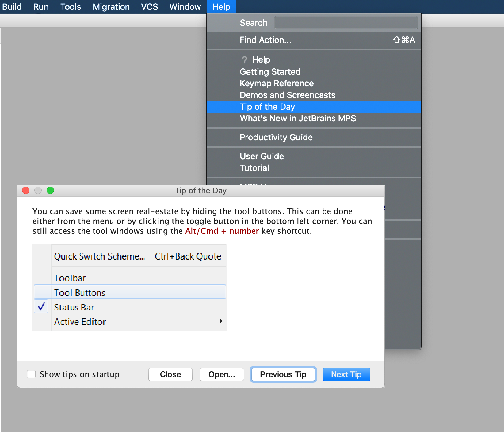The image size is (504, 432).
Task: Click the red Alt/Cmd + number shortcut text
Action: [x=222, y=231]
